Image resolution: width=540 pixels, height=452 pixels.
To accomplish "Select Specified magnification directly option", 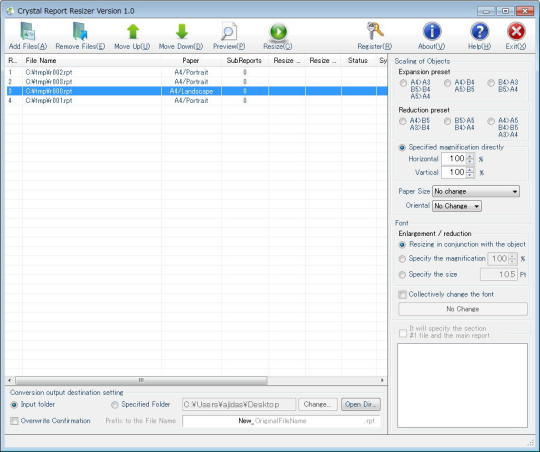I will pos(402,147).
